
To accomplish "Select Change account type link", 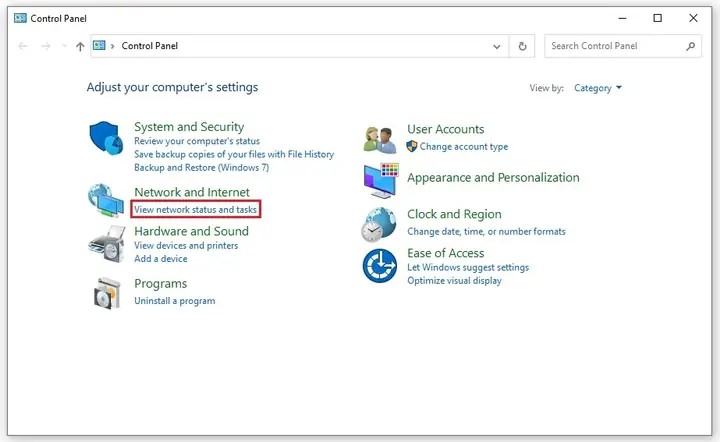I will 464,146.
